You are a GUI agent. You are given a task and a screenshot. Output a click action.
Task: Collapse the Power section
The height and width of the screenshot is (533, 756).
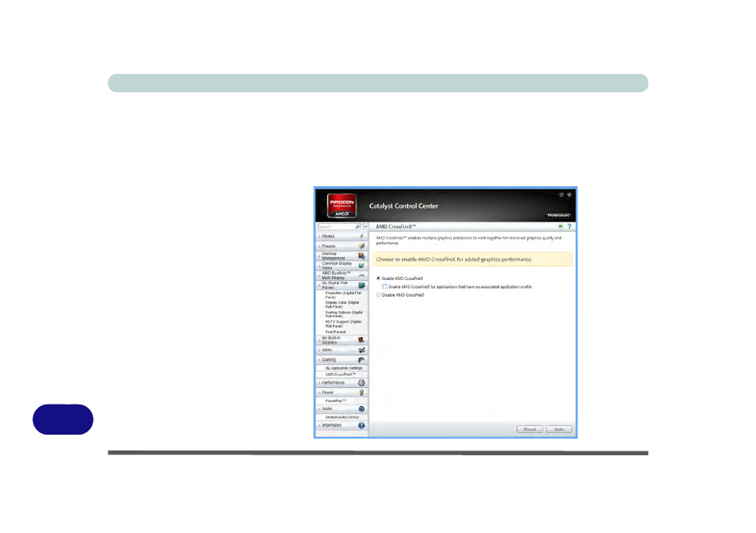(319, 393)
